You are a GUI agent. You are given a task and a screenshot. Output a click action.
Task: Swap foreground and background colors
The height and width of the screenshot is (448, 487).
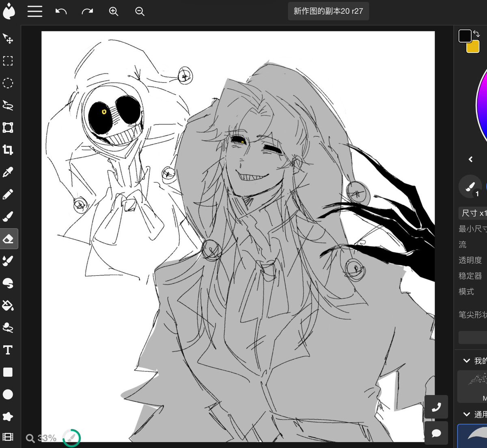[477, 34]
